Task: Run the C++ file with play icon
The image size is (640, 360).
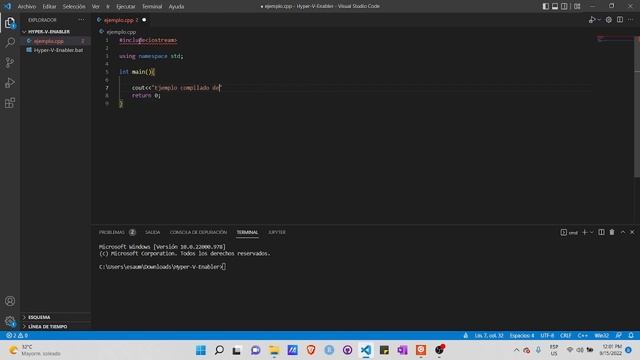Action: click(x=592, y=20)
